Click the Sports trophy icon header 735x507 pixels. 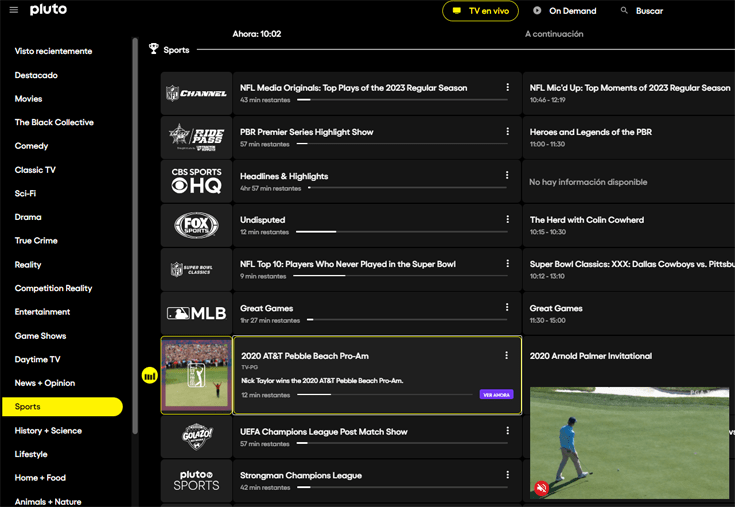[153, 49]
